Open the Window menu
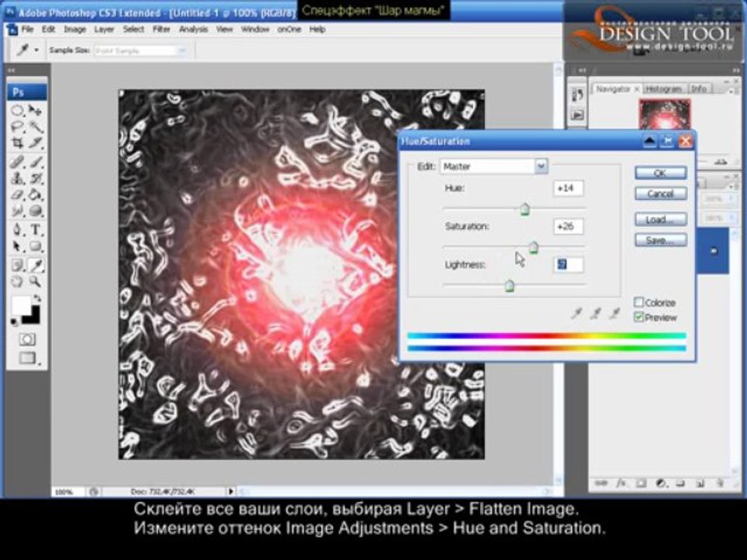 point(255,30)
